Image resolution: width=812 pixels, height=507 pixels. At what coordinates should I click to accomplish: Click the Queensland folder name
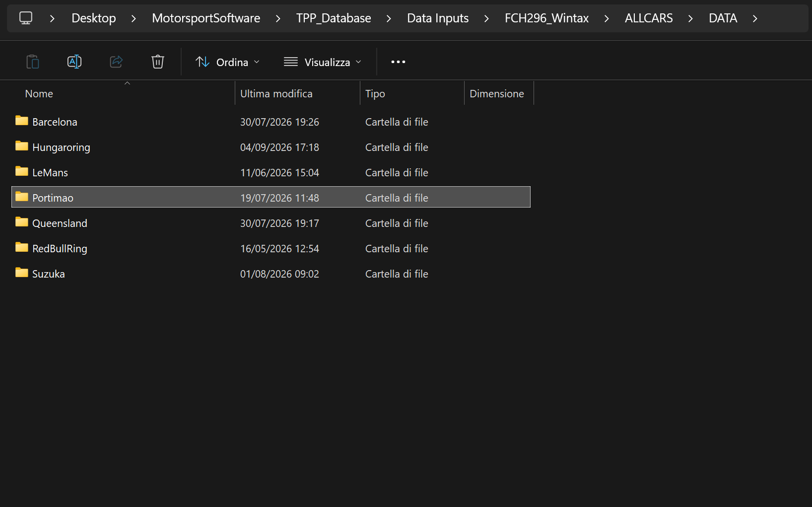pos(60,223)
